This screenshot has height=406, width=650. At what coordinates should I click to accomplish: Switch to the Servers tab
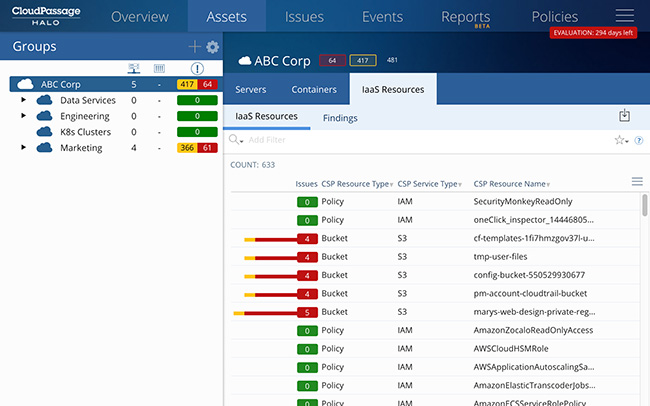250,90
